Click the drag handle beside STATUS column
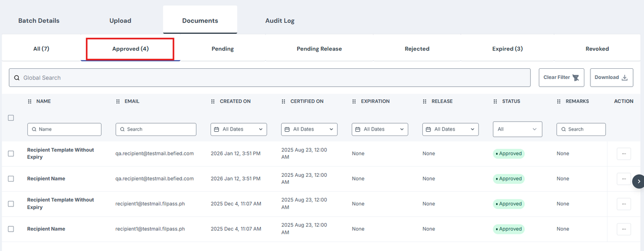The height and width of the screenshot is (251, 644). 495,101
